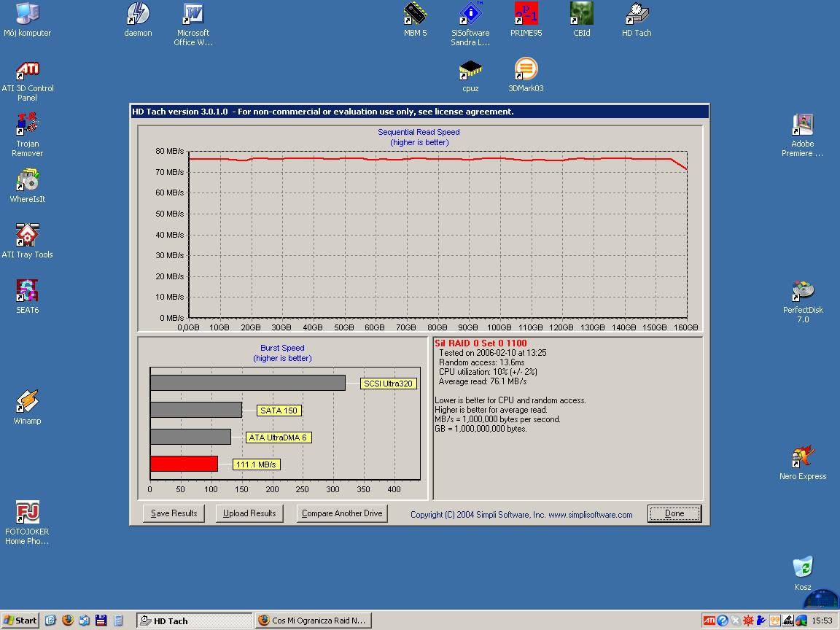The height and width of the screenshot is (630, 840).
Task: Open the WhereIsIt desktop shortcut
Action: click(x=27, y=186)
